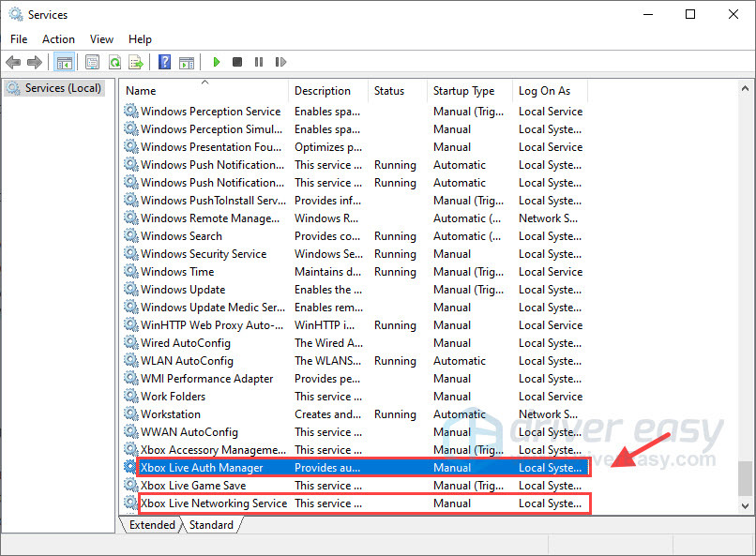Select the WMI Performance Adapter service

click(x=355, y=378)
